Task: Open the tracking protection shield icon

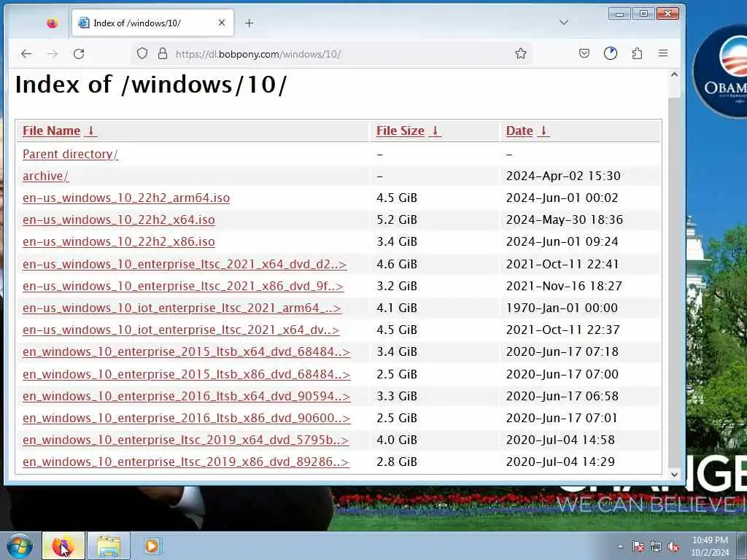Action: [x=142, y=53]
